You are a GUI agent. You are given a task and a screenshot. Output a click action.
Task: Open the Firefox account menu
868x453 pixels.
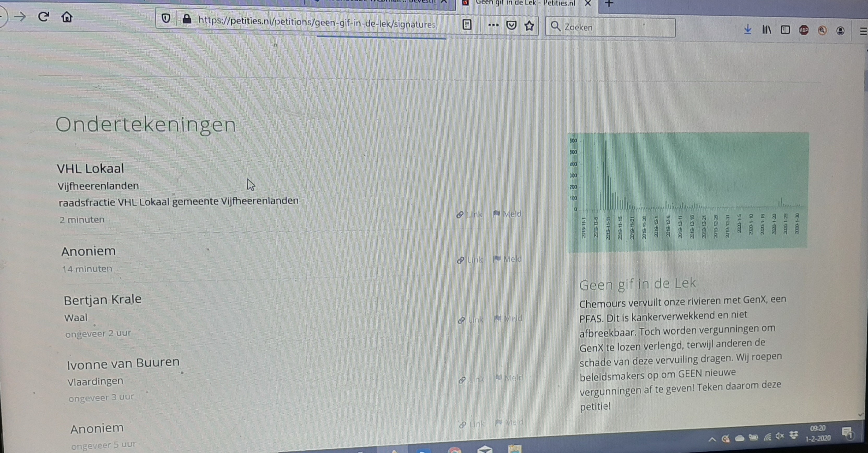(840, 31)
